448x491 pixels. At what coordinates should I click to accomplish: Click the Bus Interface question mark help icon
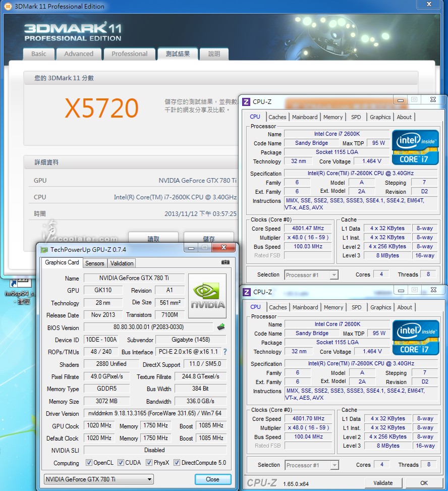tap(225, 352)
